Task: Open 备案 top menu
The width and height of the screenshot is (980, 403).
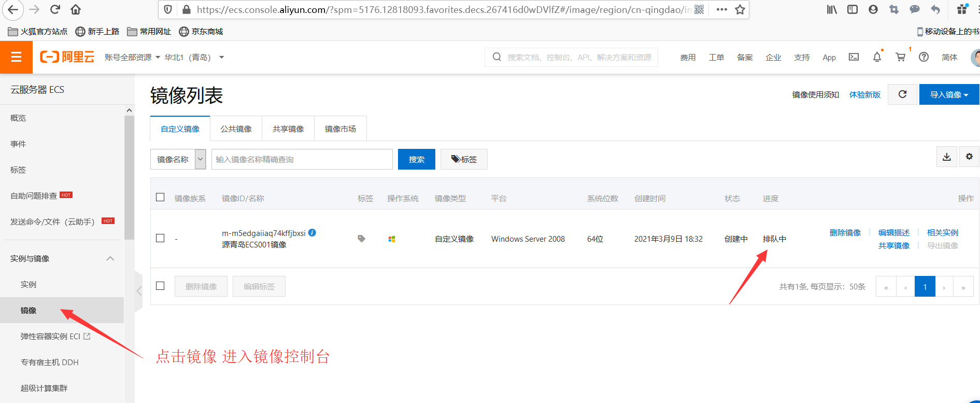Action: pyautogui.click(x=745, y=58)
